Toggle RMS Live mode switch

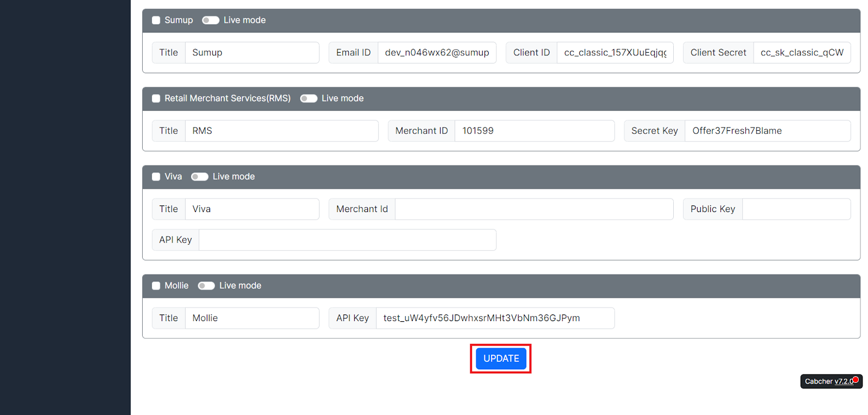pyautogui.click(x=309, y=98)
